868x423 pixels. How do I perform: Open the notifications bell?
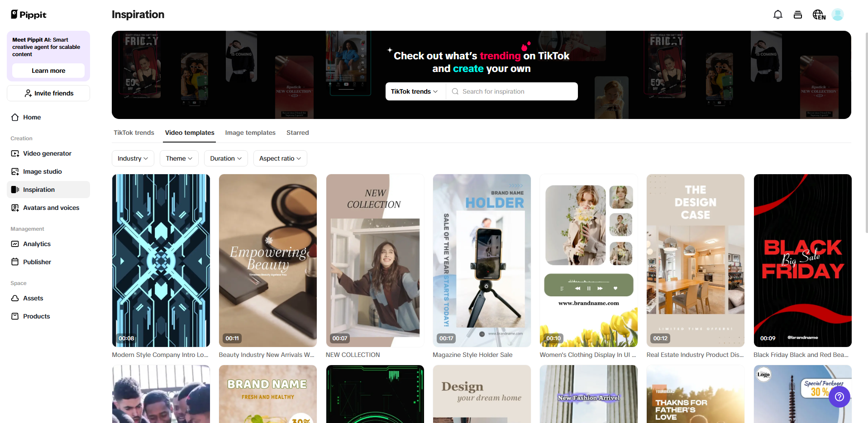777,15
